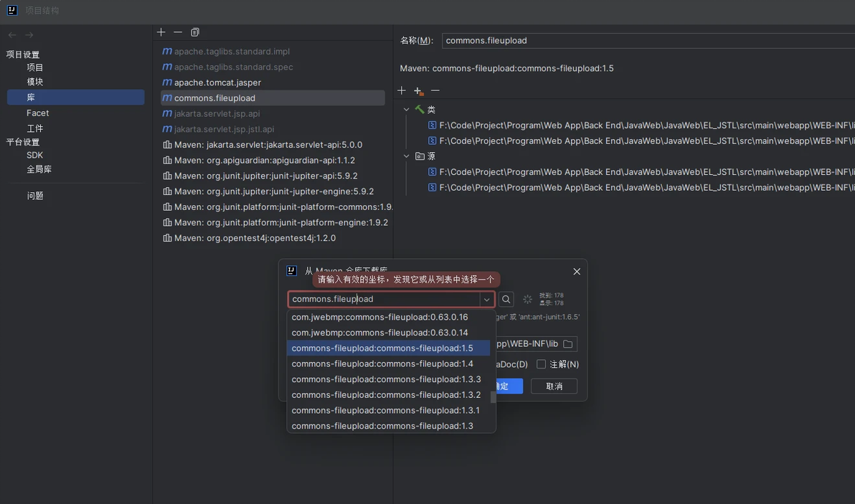Click the IntelliJ logo in the title bar
This screenshot has height=504, width=855.
[12, 10]
